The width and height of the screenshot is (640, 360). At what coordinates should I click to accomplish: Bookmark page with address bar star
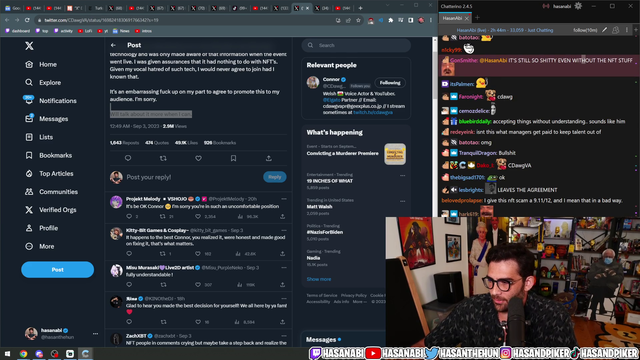coord(358,20)
